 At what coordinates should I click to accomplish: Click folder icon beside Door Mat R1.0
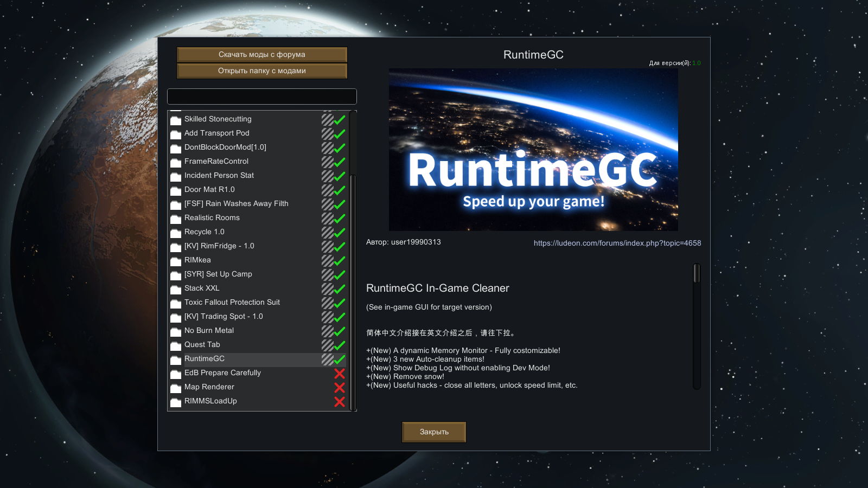[176, 190]
